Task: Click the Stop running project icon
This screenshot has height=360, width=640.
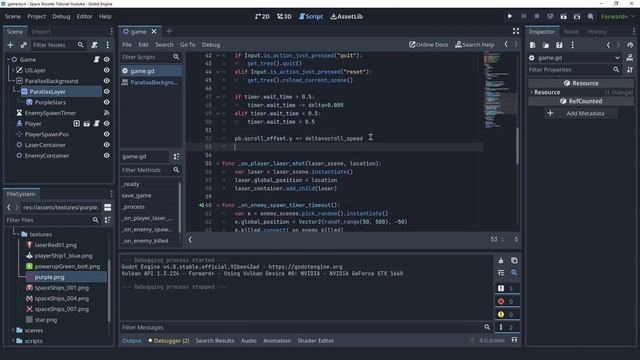Action: (537, 16)
